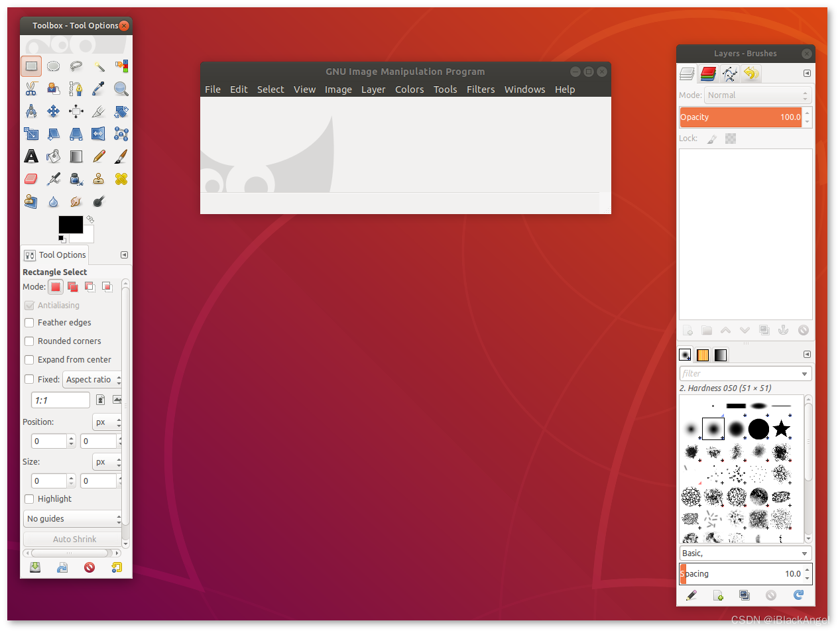Select the Pencil tool

pyautogui.click(x=99, y=156)
